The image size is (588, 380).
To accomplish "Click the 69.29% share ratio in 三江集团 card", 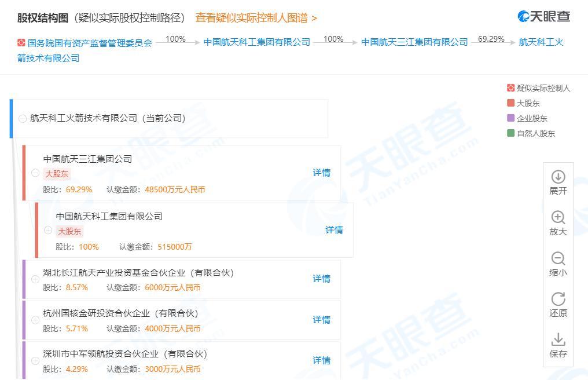I will point(79,189).
